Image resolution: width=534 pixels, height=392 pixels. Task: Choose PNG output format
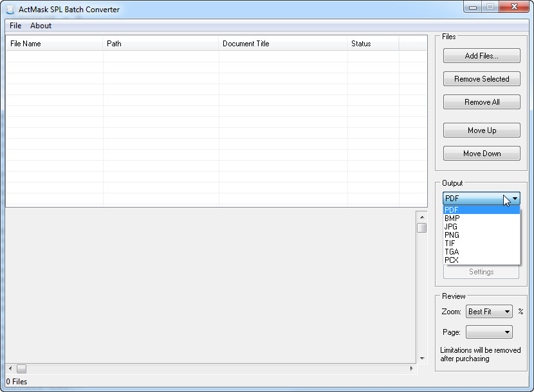pyautogui.click(x=481, y=235)
